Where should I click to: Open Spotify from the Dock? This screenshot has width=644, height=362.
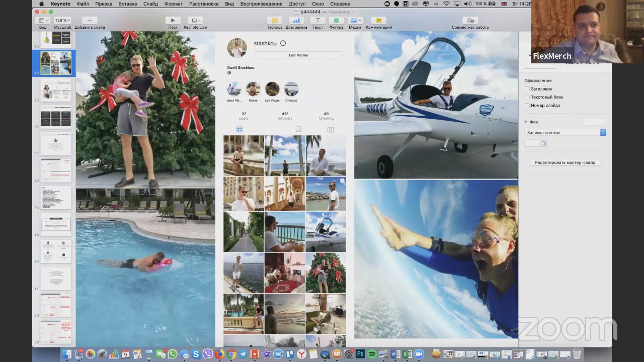click(x=372, y=354)
